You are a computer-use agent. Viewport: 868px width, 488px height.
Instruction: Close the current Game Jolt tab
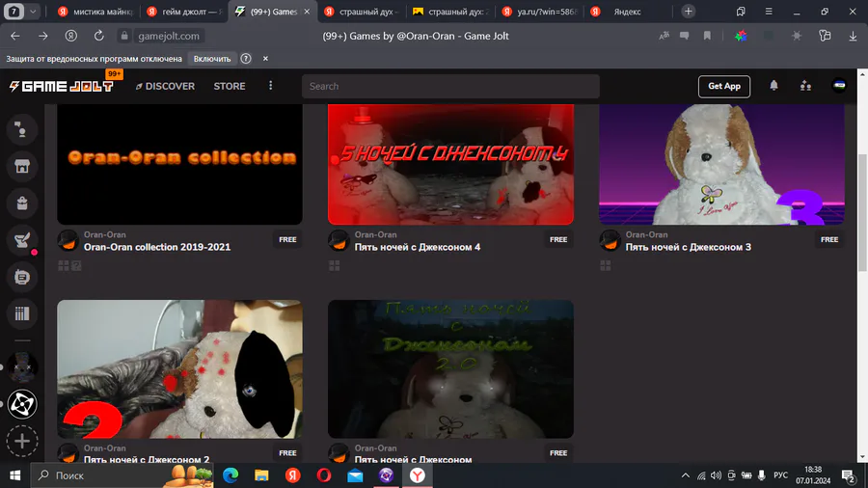click(307, 12)
